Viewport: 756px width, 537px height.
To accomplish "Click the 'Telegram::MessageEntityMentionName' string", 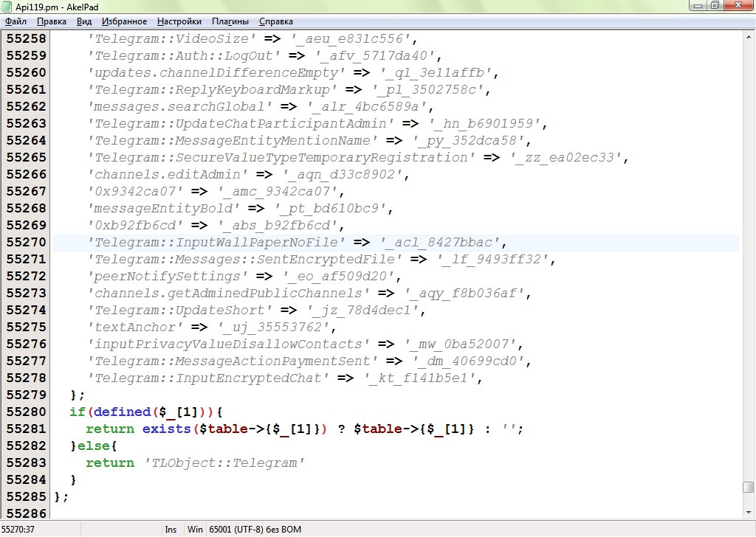I will (x=232, y=141).
